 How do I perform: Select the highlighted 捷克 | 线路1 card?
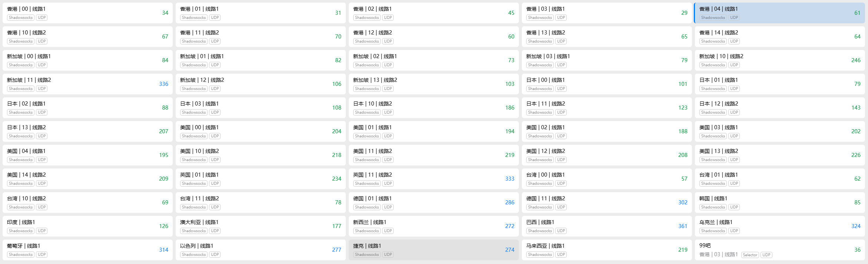click(434, 250)
